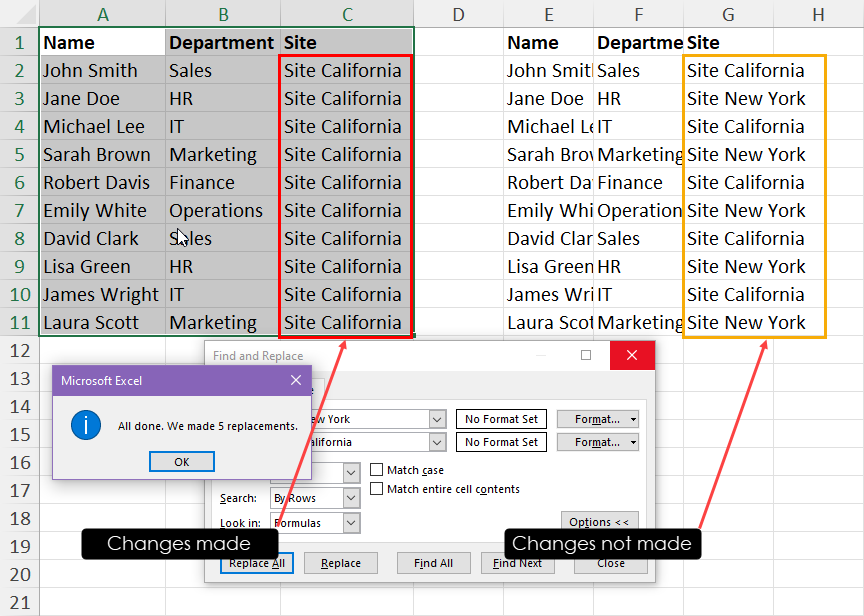The height and width of the screenshot is (616, 864).
Task: Click cell E7 Emily Whi in second table
Action: (x=549, y=210)
